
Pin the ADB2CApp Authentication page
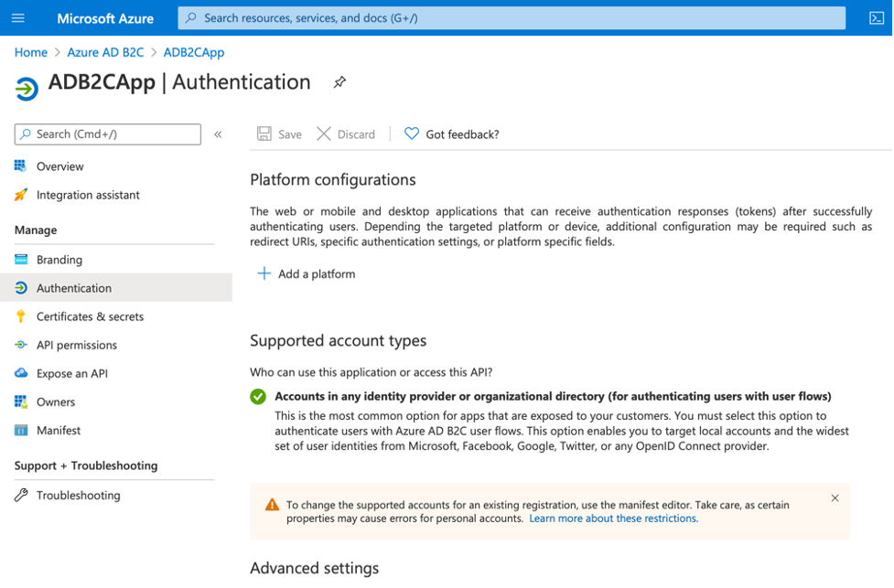coord(339,82)
